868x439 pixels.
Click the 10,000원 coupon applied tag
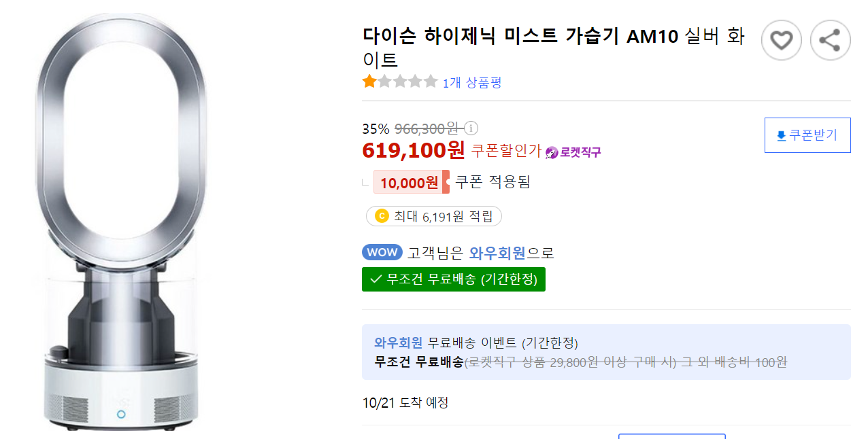point(411,181)
